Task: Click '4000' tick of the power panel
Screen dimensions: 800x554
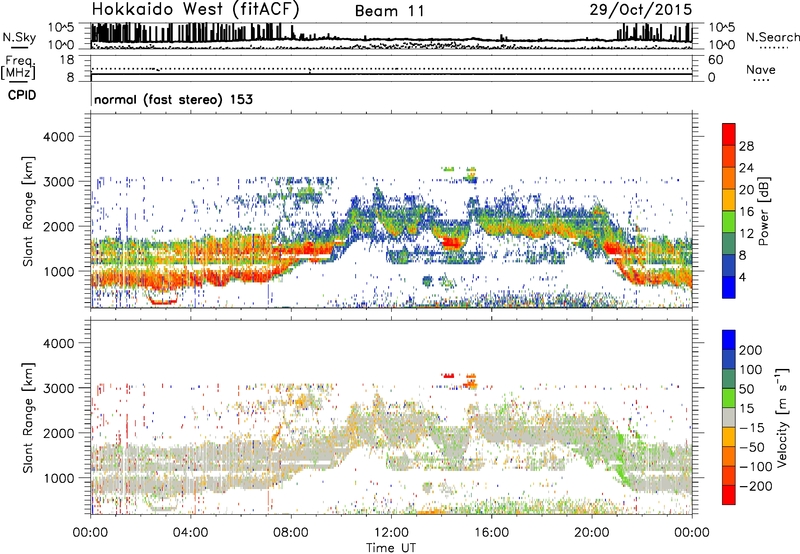Action: (x=59, y=137)
